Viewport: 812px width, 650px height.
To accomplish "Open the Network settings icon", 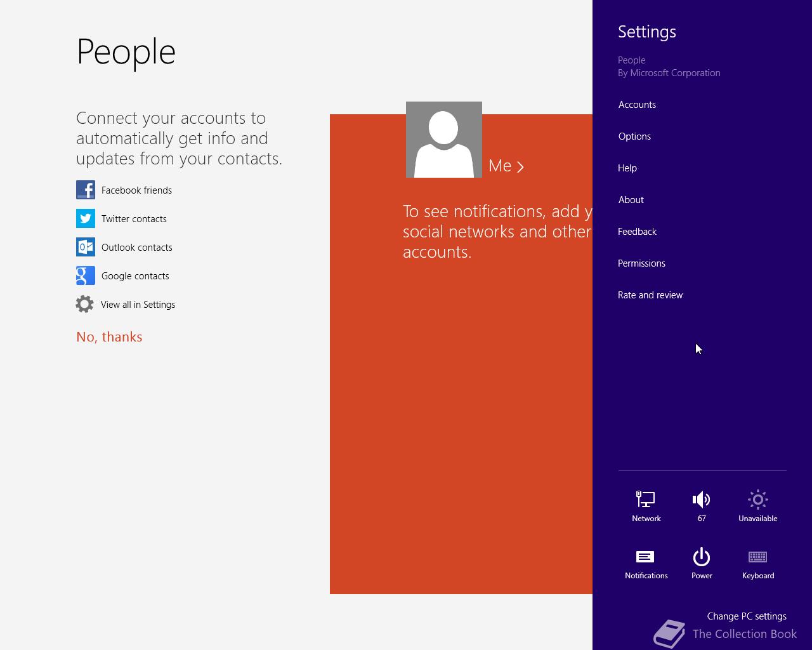I will 646,500.
